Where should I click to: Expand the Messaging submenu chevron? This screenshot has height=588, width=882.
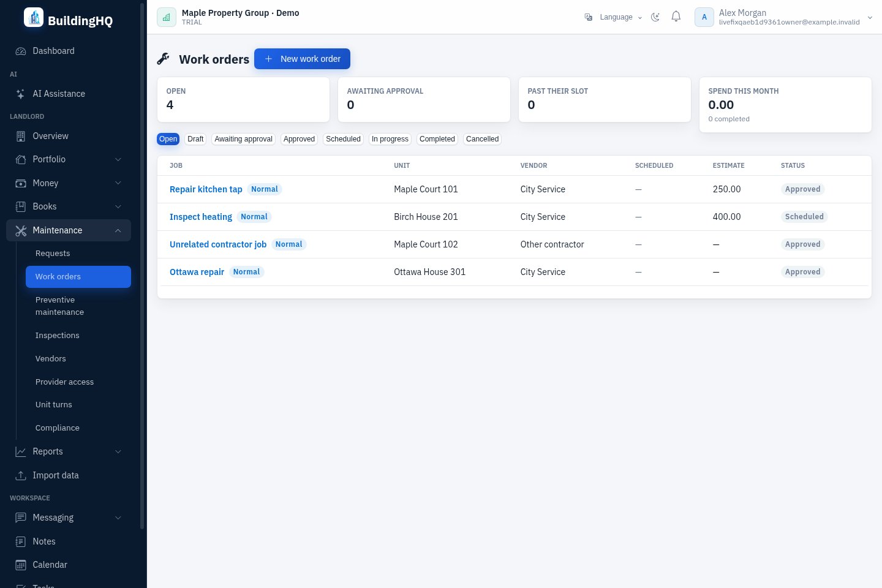tap(118, 518)
